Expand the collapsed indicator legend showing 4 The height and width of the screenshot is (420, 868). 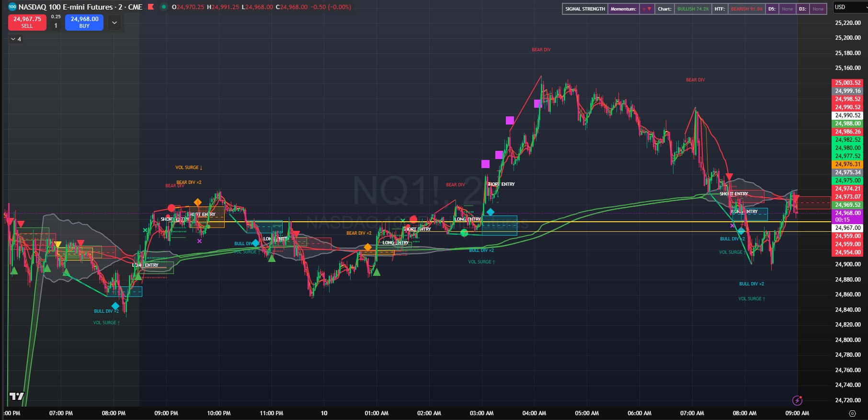16,39
